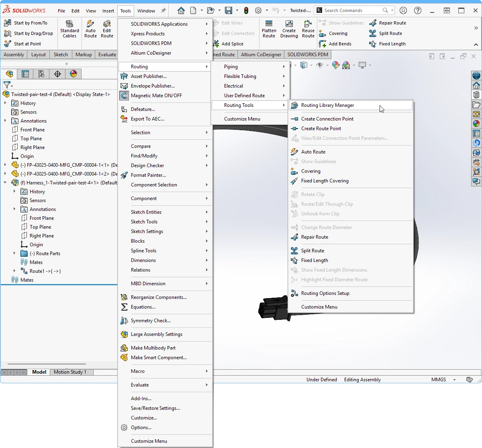Select Top Plane under Harness_1 subassembly
The width and height of the screenshot is (482, 448).
(x=40, y=227)
